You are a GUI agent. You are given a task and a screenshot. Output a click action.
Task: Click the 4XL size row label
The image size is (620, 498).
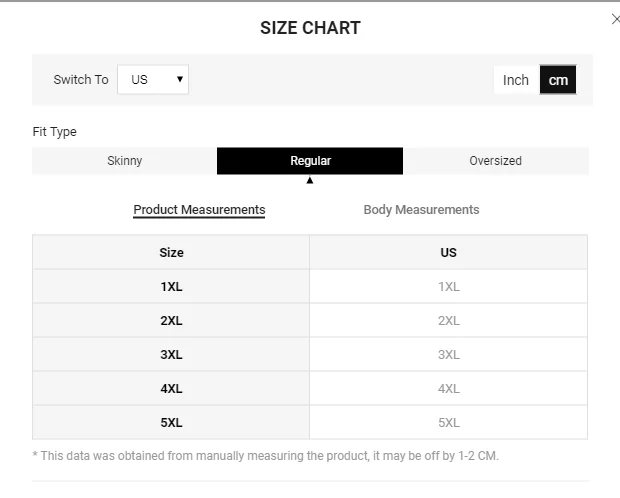171,389
